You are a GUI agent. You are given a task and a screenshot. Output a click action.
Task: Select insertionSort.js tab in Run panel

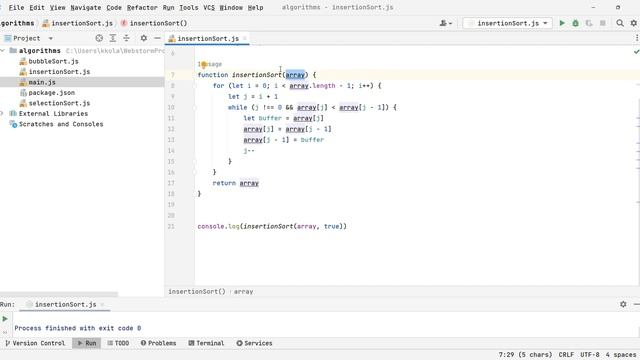click(x=65, y=304)
